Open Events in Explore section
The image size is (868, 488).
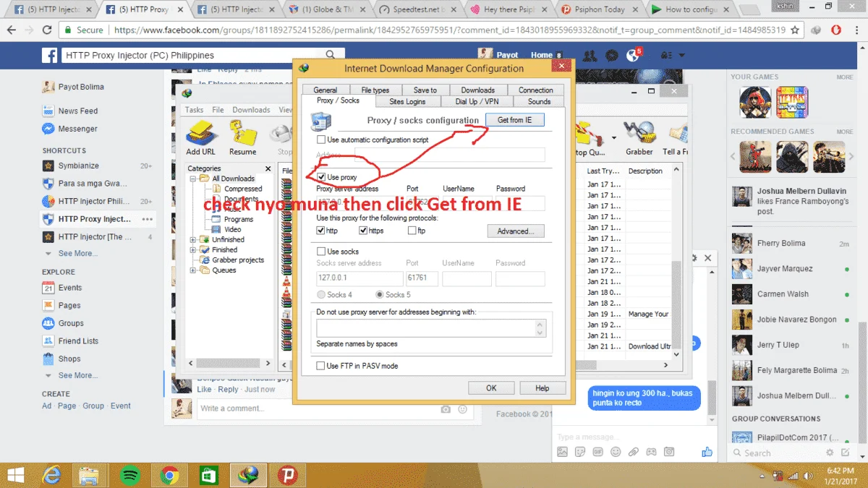(62, 288)
